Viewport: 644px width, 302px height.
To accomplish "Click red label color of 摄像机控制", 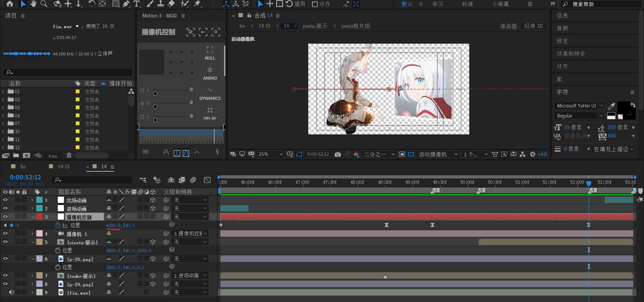I will click(40, 217).
